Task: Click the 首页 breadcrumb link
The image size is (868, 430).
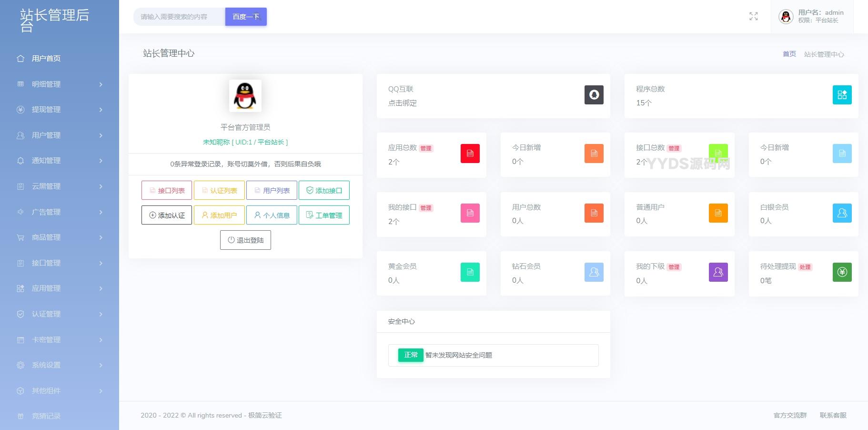Action: [789, 54]
